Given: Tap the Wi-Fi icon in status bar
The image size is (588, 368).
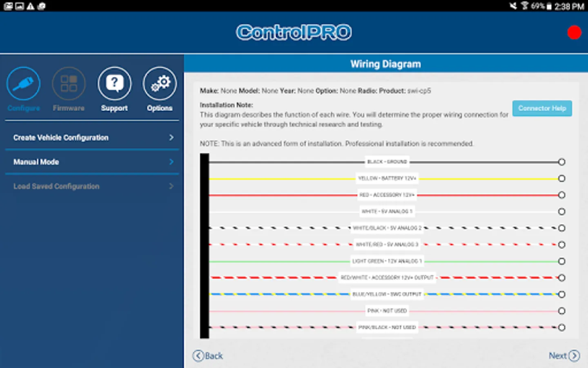Looking at the screenshot, I should pos(525,6).
